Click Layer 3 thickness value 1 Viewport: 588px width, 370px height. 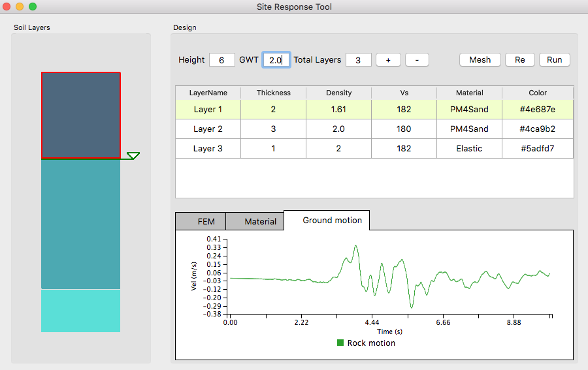(x=273, y=148)
